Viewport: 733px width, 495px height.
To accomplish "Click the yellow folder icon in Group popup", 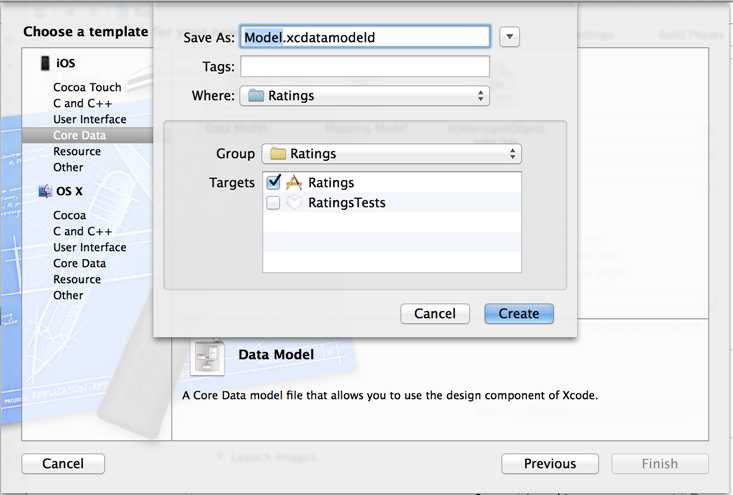I will tap(278, 154).
